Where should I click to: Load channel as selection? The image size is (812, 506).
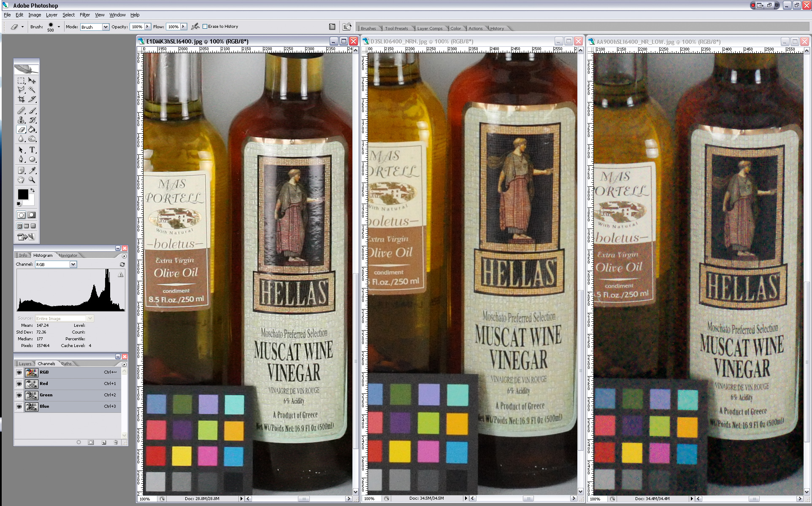(78, 442)
